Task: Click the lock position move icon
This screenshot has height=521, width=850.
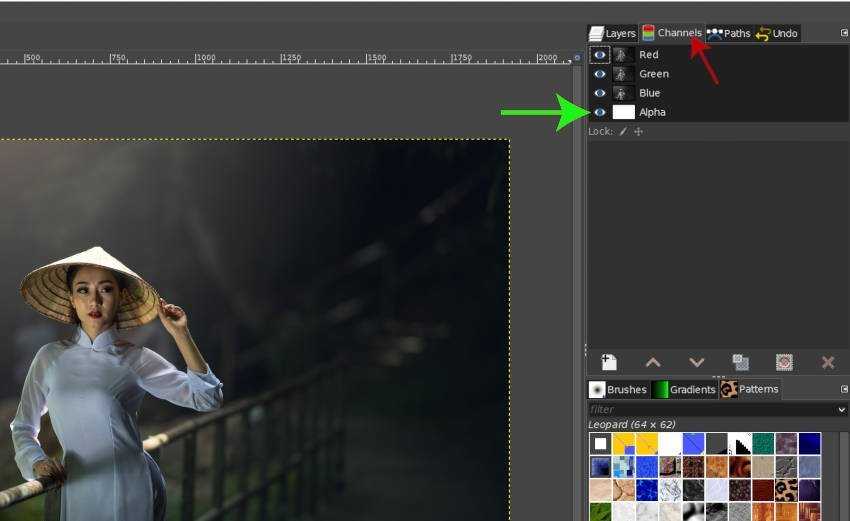Action: tap(638, 131)
